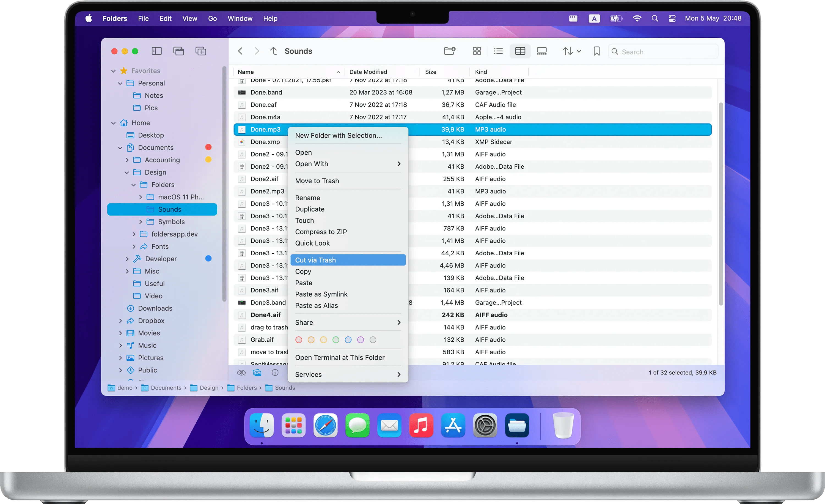Image resolution: width=825 pixels, height=504 pixels.
Task: Choose Open Terminal at This Folder
Action: pyautogui.click(x=340, y=357)
